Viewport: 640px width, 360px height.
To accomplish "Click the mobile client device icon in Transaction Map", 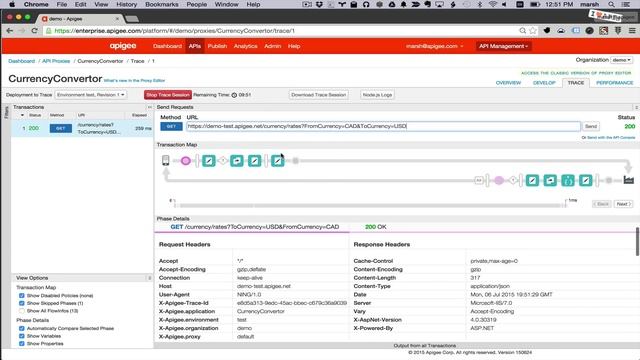I will pos(165,160).
